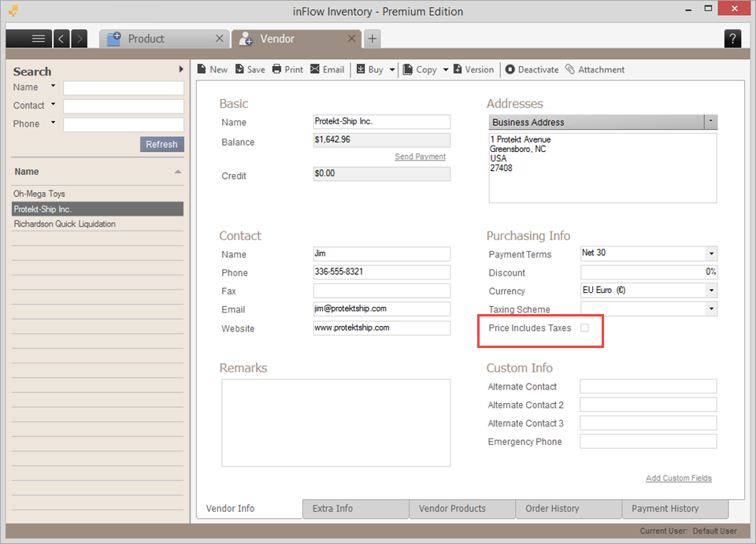
Task: Open the Payment Terms dropdown
Action: coord(711,253)
